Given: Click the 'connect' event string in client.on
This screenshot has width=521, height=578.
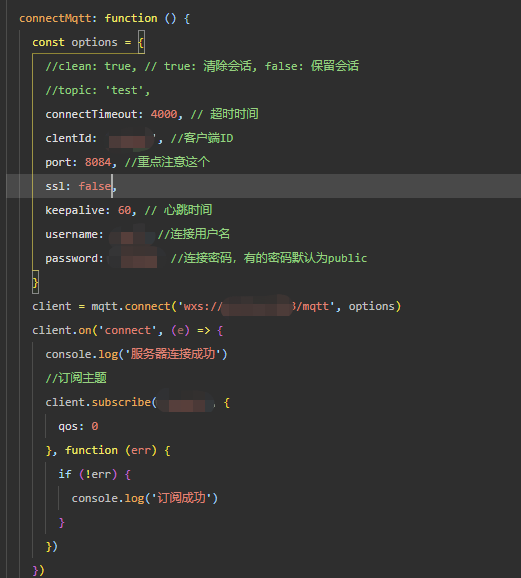Looking at the screenshot, I should coord(128,330).
